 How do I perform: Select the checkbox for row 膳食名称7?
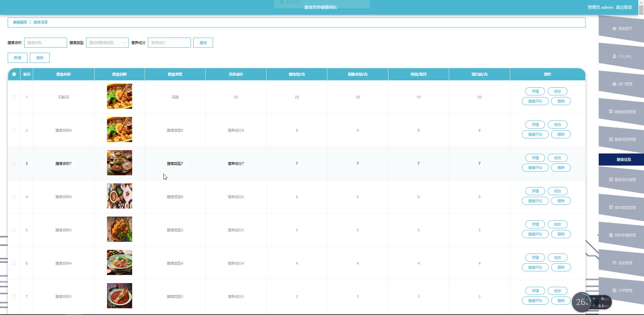point(14,164)
